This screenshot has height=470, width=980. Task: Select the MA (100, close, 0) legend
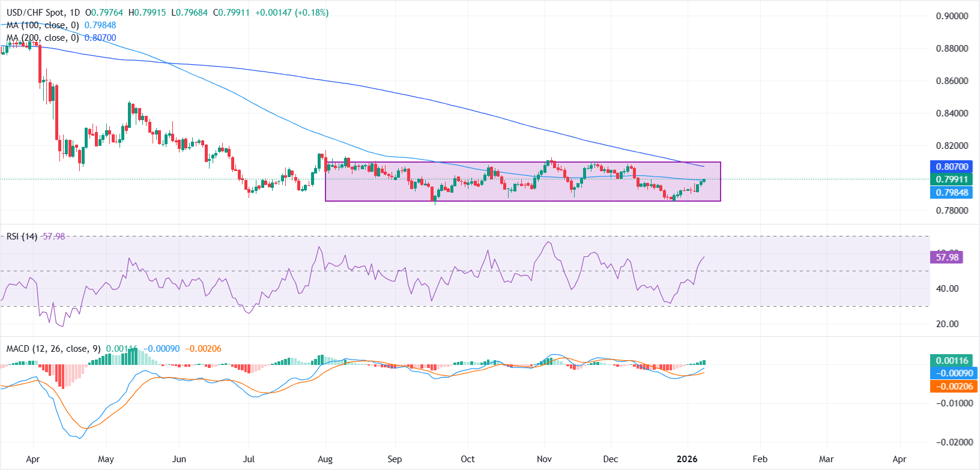(x=43, y=25)
